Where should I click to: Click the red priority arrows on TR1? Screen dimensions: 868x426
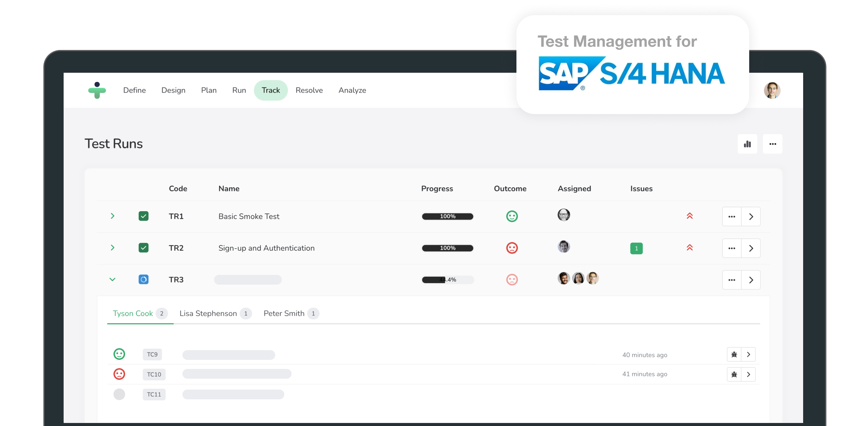(x=690, y=216)
